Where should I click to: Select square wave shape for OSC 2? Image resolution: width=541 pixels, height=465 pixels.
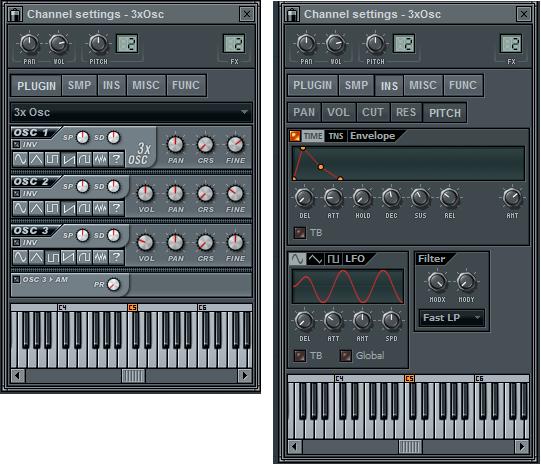(52, 208)
